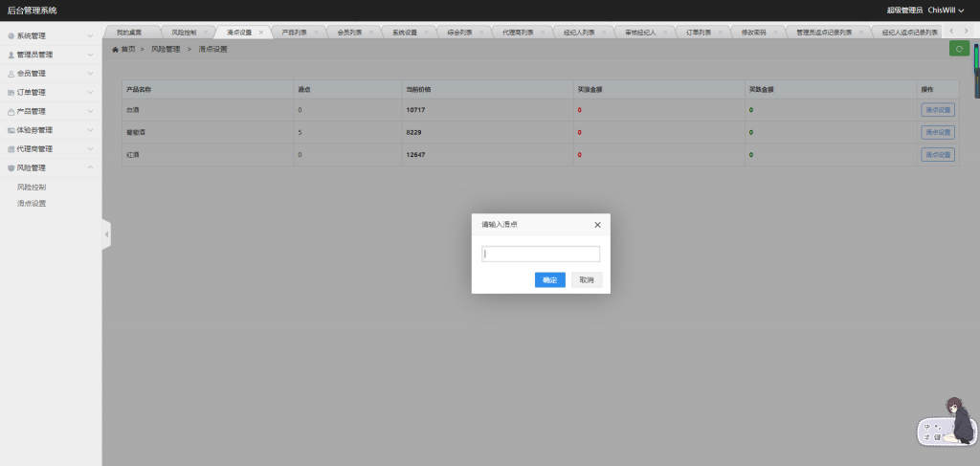Screen dimensions: 980x466
Task: Expand the 会员管理 menu chevron
Action: point(90,74)
